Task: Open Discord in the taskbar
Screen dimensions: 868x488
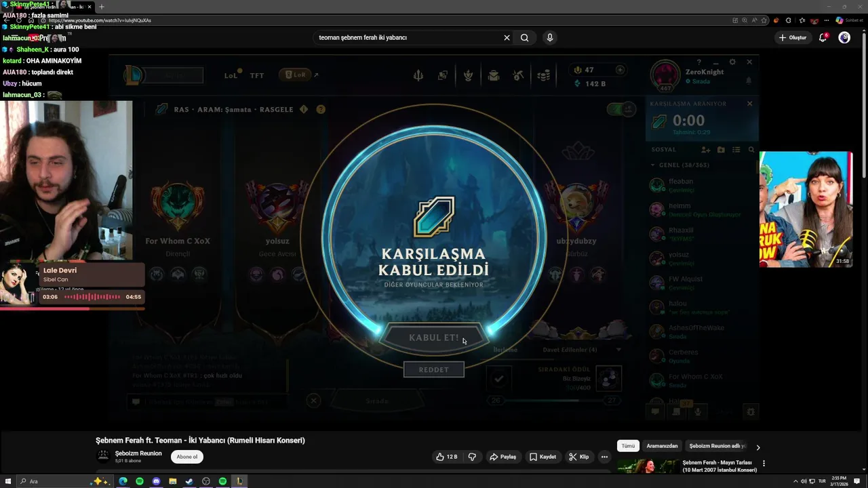Action: coord(156,481)
